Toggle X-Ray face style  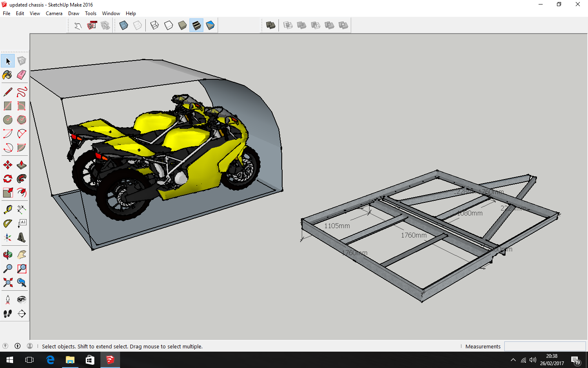pyautogui.click(x=124, y=25)
